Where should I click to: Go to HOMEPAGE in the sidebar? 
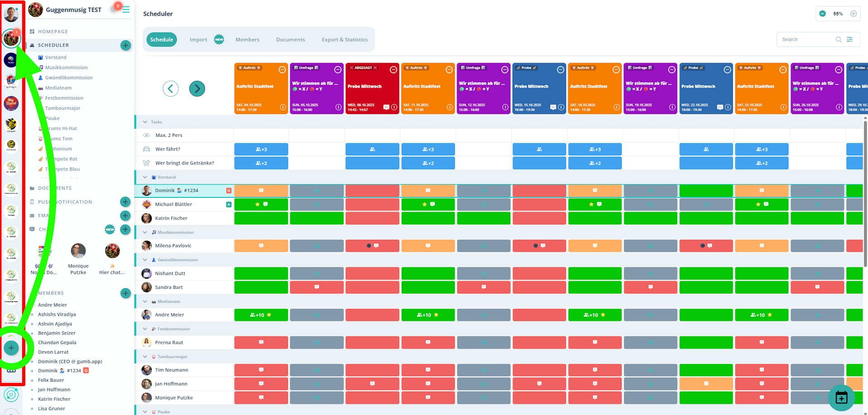click(x=53, y=32)
